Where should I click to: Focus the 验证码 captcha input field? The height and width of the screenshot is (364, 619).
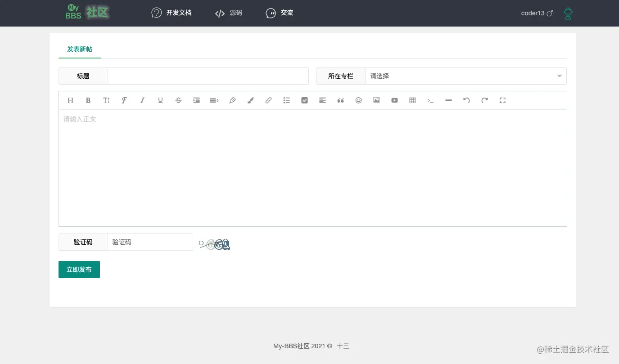(x=150, y=242)
